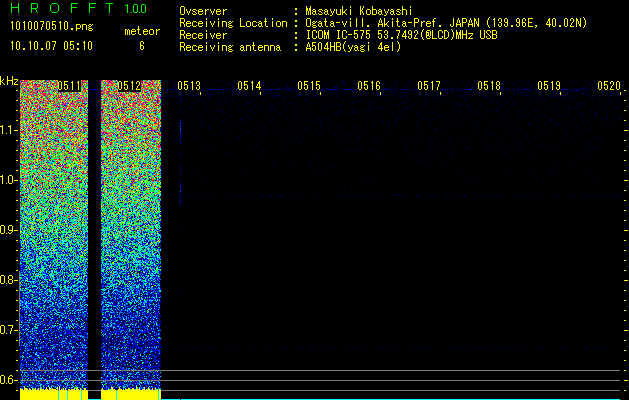Click the 0514 time marker

pyautogui.click(x=249, y=86)
